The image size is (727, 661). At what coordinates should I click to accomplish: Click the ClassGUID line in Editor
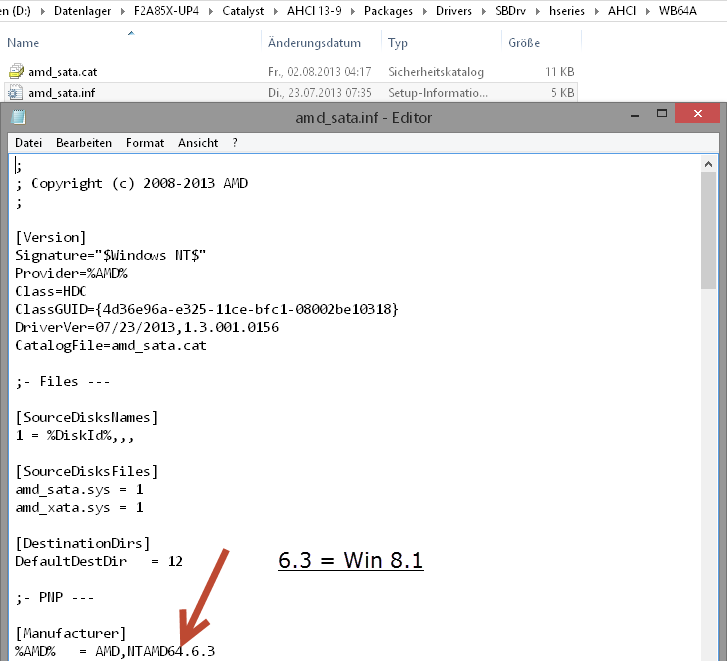pos(207,309)
